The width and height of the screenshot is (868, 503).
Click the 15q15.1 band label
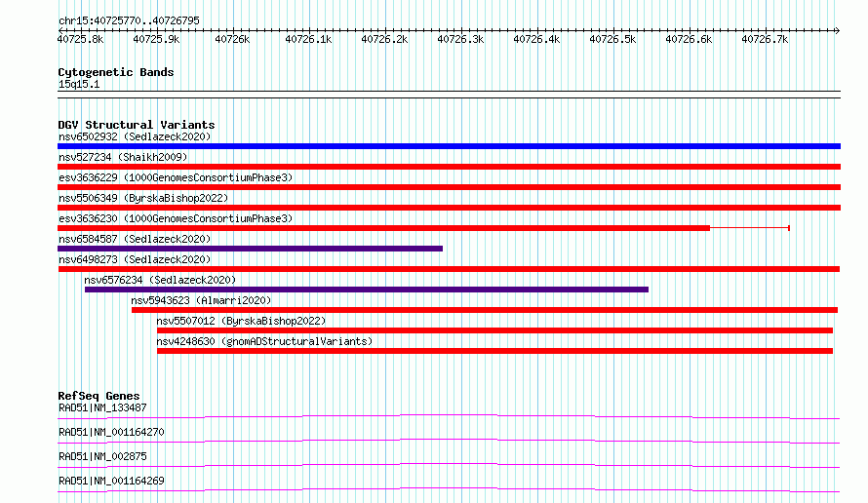pos(79,84)
